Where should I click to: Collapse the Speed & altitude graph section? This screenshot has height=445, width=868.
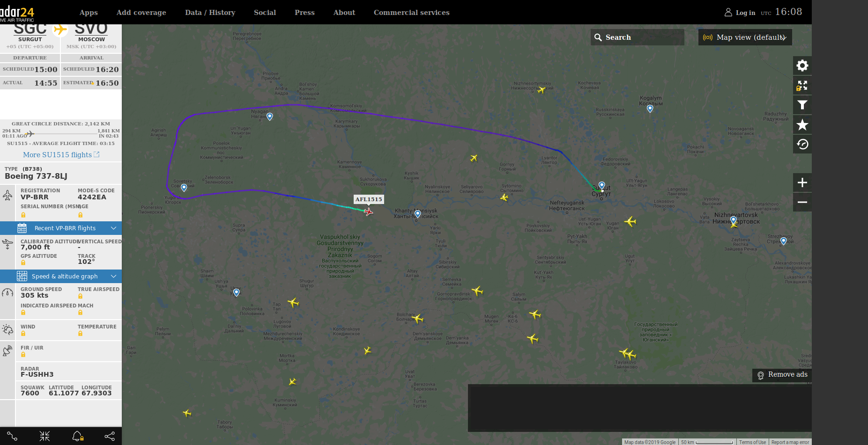pos(113,276)
